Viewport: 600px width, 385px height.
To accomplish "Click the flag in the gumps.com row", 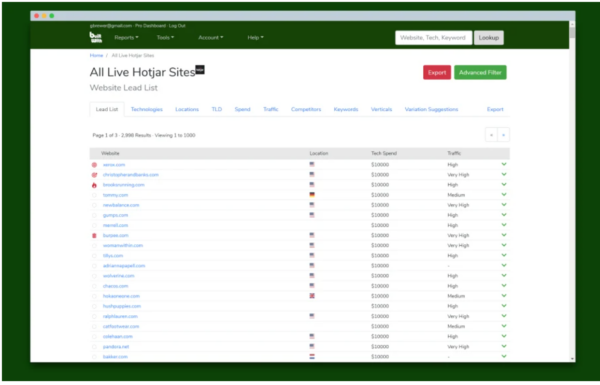I will (x=312, y=215).
